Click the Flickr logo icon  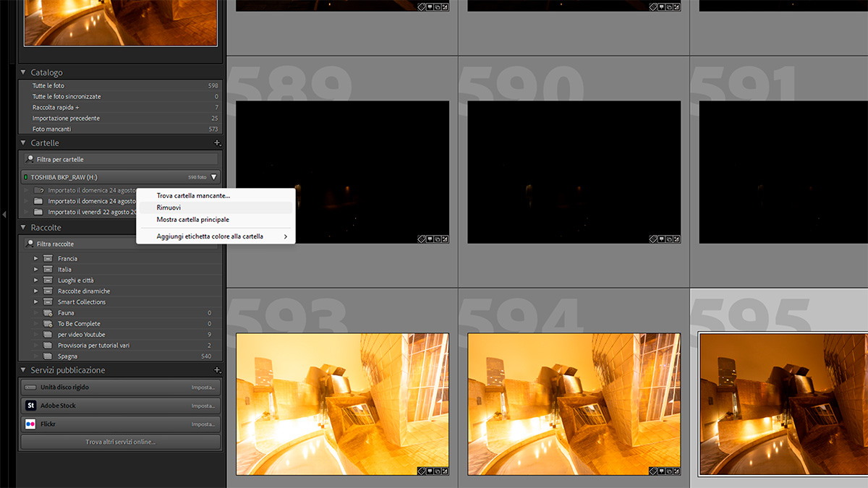[30, 424]
